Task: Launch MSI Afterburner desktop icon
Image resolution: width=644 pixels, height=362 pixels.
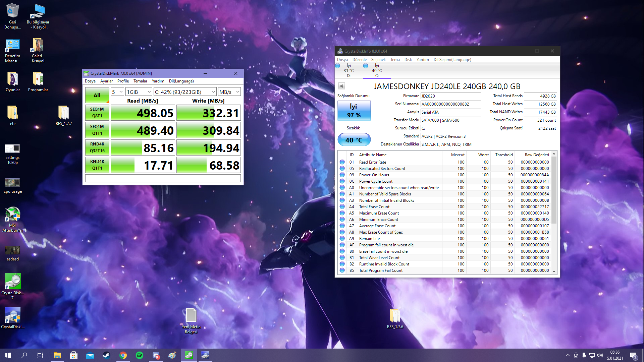Action: [x=13, y=220]
